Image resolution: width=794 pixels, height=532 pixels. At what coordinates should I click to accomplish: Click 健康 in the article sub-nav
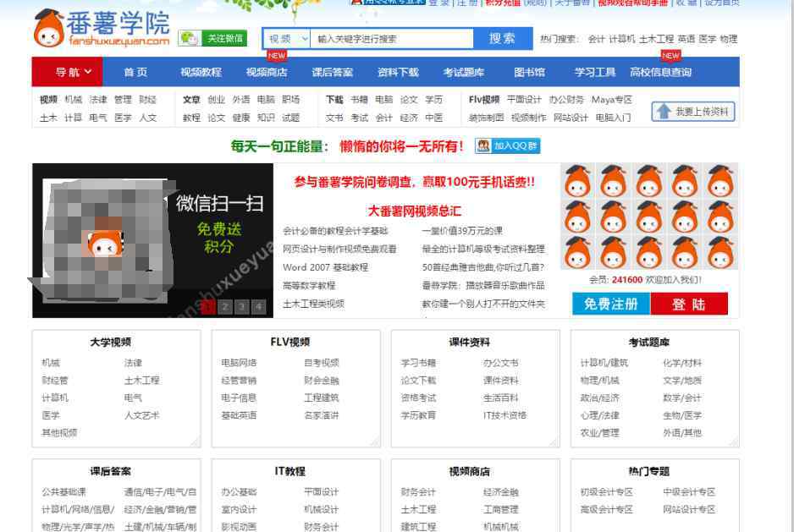241,118
